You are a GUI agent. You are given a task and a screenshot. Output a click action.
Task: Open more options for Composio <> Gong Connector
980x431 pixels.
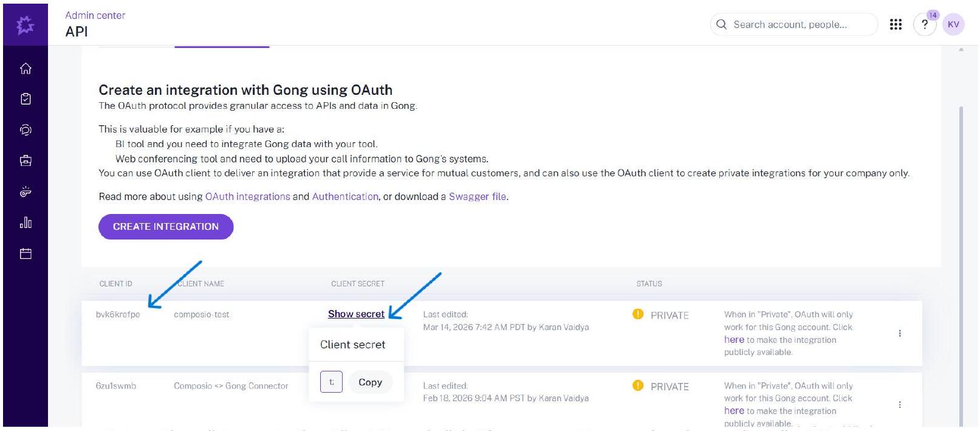coord(900,404)
